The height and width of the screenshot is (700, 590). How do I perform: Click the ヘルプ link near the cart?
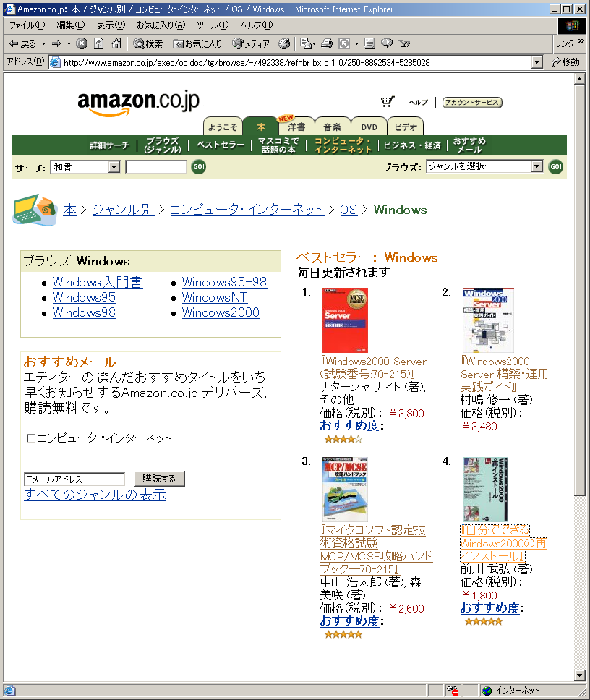tap(418, 102)
